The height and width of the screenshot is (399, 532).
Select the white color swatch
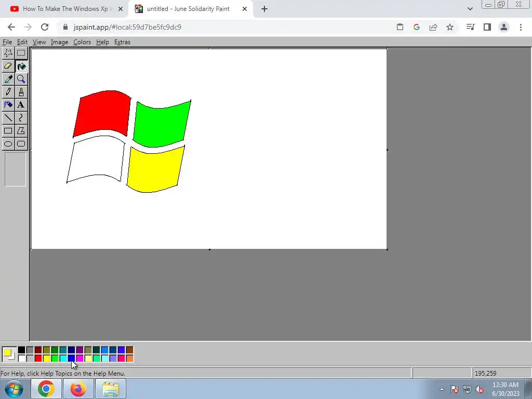(x=21, y=358)
